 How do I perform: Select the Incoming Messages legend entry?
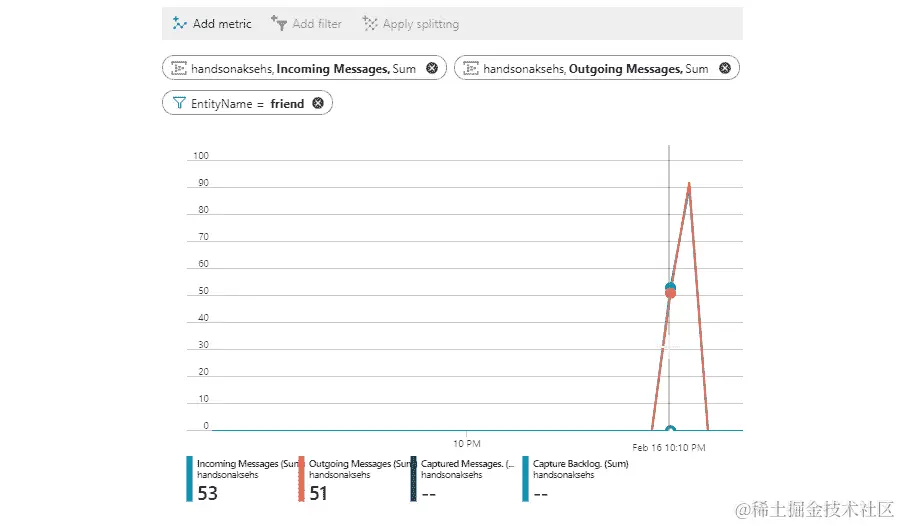[x=242, y=479]
